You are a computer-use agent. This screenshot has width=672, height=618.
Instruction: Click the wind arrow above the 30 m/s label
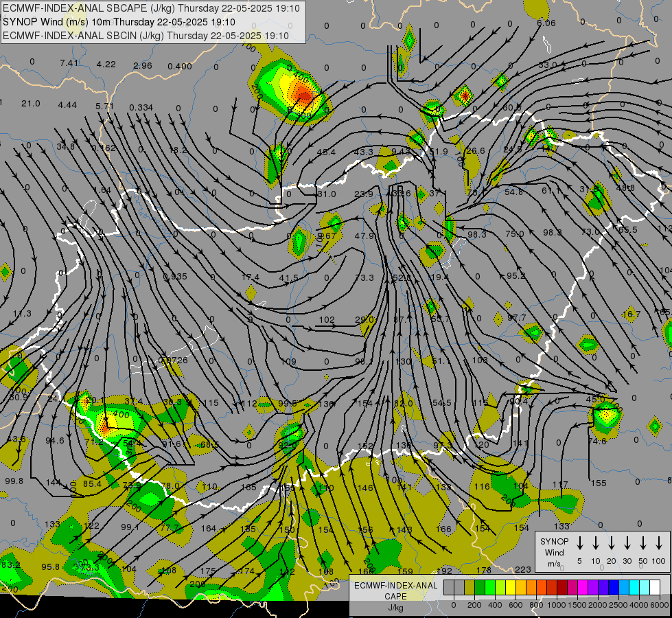(627, 543)
